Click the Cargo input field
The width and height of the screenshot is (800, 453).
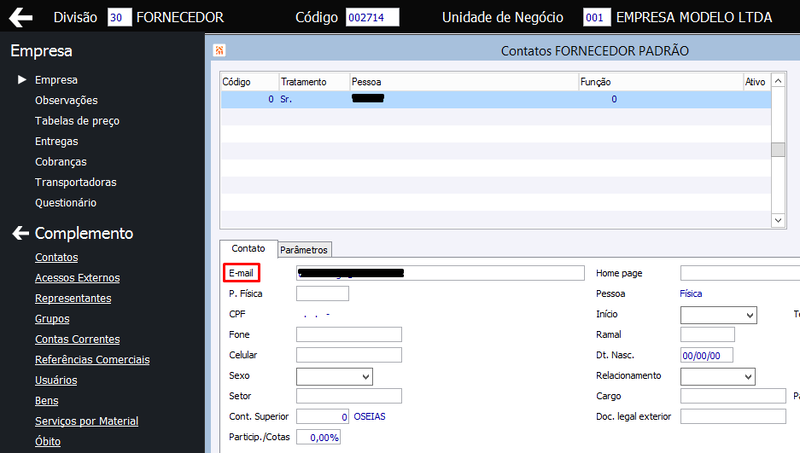(733, 396)
